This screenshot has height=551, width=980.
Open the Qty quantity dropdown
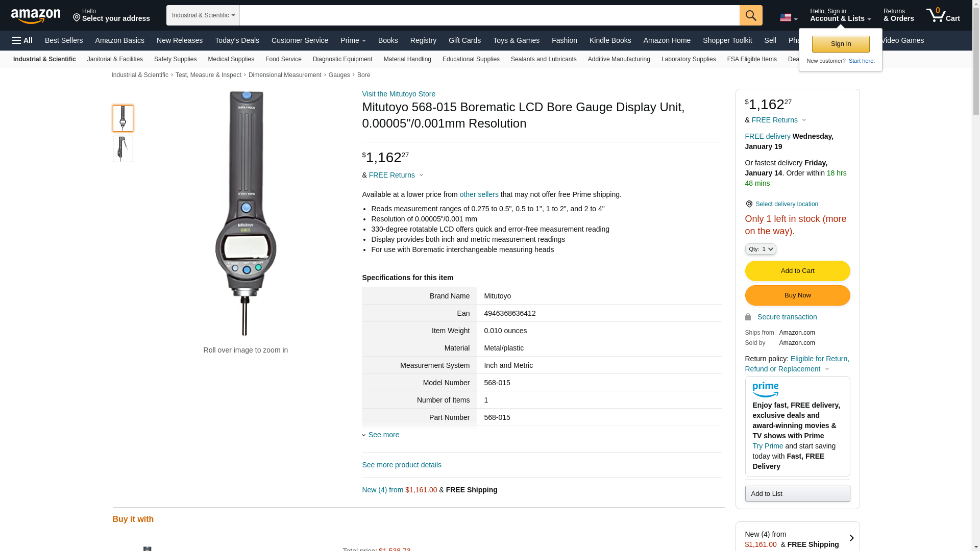pyautogui.click(x=760, y=249)
